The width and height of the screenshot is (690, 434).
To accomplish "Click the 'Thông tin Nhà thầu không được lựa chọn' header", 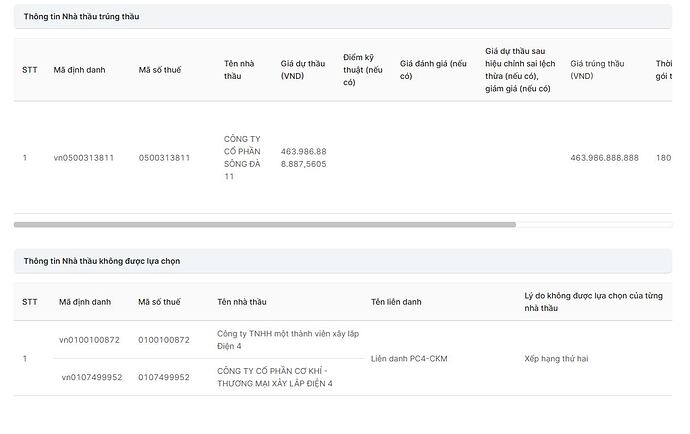I will pyautogui.click(x=102, y=261).
